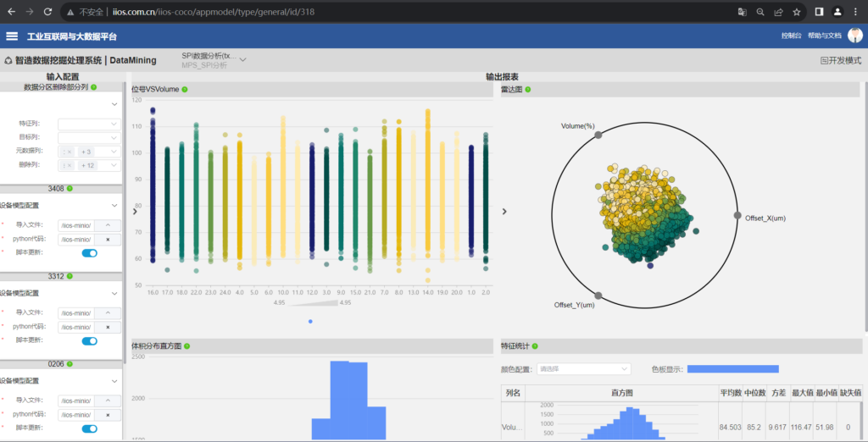Click Volume(%) axis handle on radar chart
The width and height of the screenshot is (868, 442).
(x=598, y=135)
